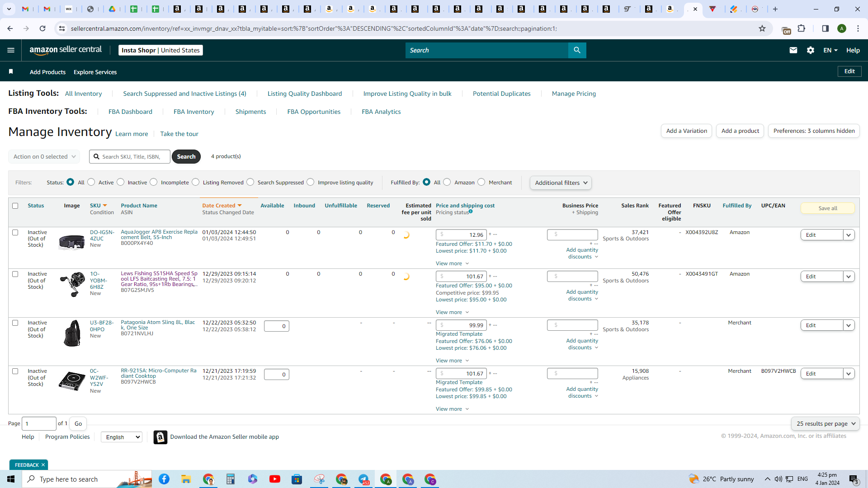Select the Patagonia Atom Sling row checkbox
Image resolution: width=868 pixels, height=488 pixels.
point(15,323)
